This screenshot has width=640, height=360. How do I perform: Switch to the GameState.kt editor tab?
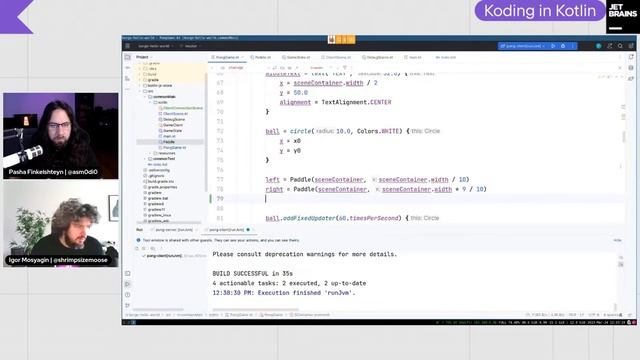coord(296,58)
